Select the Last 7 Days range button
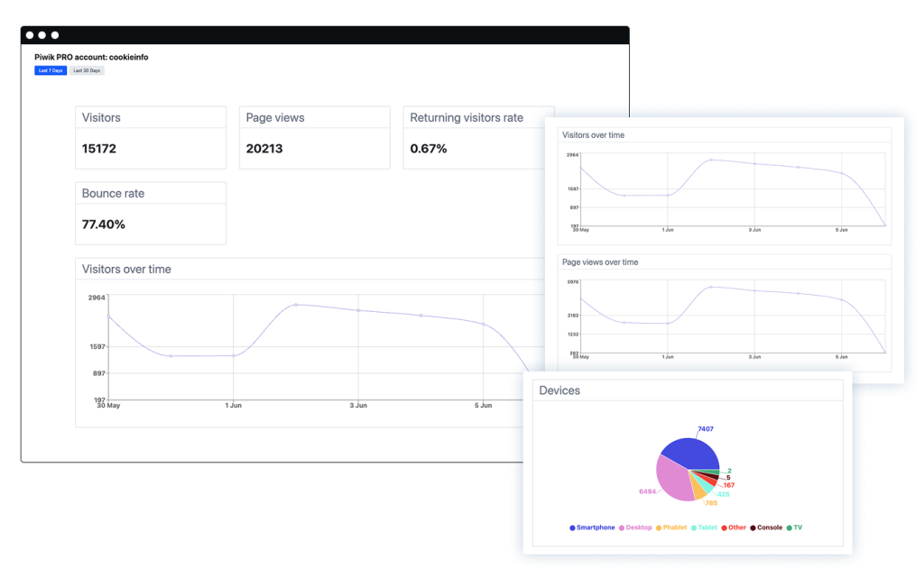 (51, 70)
